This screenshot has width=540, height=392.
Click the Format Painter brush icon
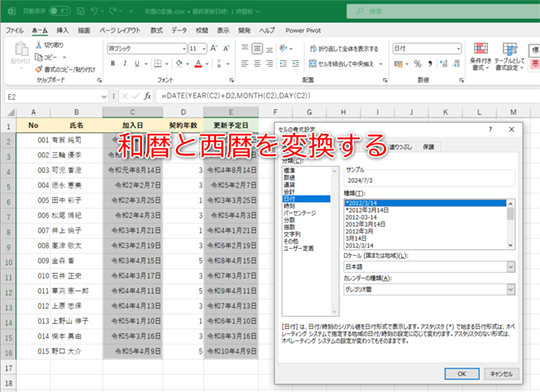tap(39, 69)
